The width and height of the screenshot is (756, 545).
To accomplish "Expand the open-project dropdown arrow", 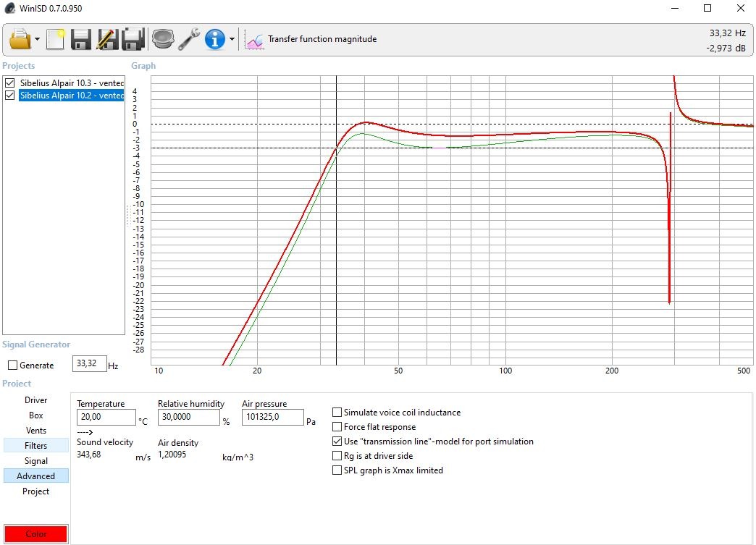I will [x=37, y=40].
